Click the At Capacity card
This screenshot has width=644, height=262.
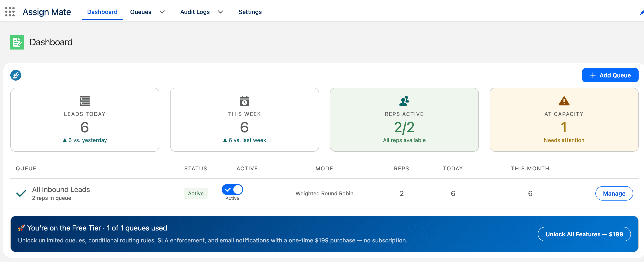pos(564,120)
